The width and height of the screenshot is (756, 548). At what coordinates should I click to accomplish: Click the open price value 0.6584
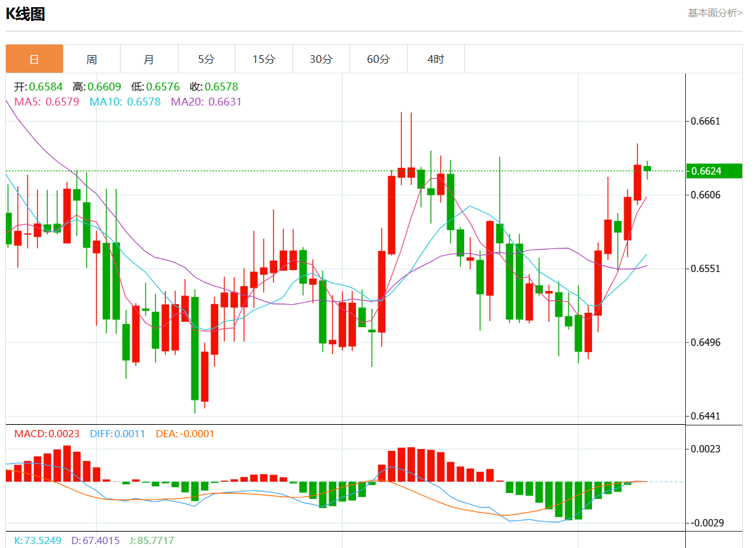[x=46, y=87]
